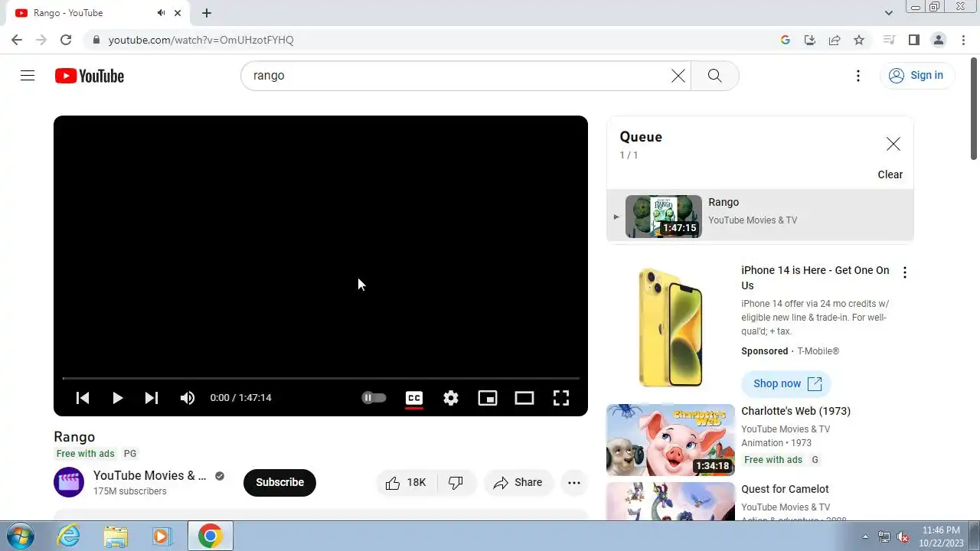The width and height of the screenshot is (980, 551).
Task: Like the Rango video
Action: (407, 482)
